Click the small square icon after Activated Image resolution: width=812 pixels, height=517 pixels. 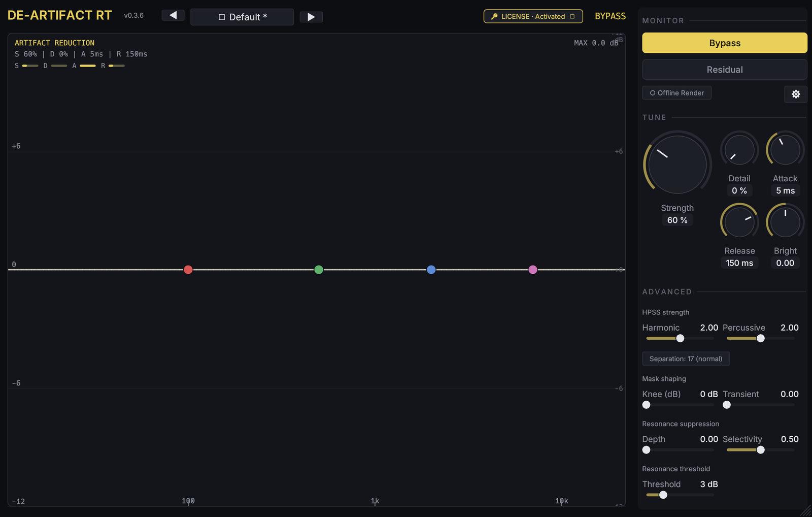pyautogui.click(x=572, y=16)
